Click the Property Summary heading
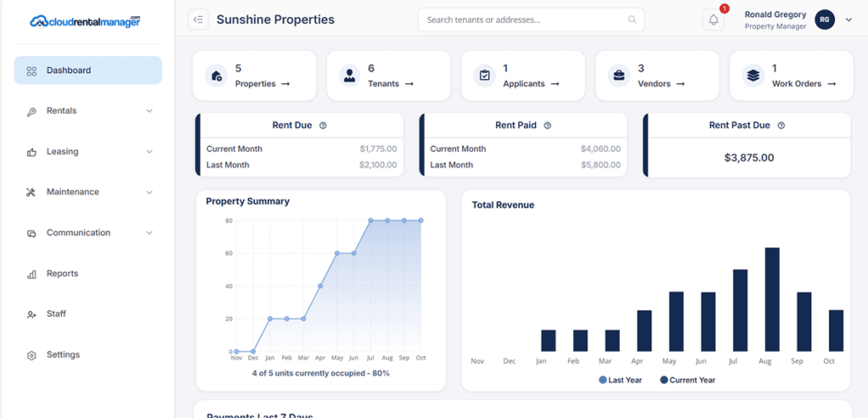Screen dimensions: 868x418 pyautogui.click(x=248, y=202)
